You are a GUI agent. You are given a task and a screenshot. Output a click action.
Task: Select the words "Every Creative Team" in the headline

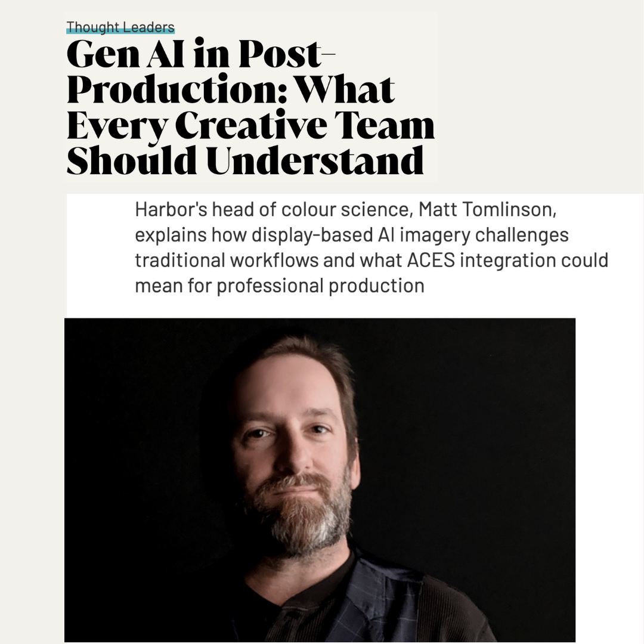point(250,125)
